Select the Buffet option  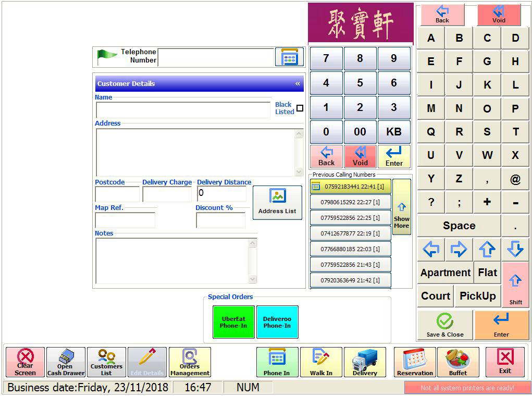[458, 362]
